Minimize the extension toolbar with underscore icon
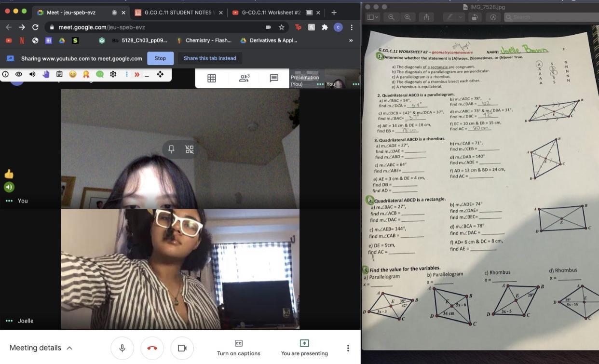599x364 pixels. coord(147,75)
